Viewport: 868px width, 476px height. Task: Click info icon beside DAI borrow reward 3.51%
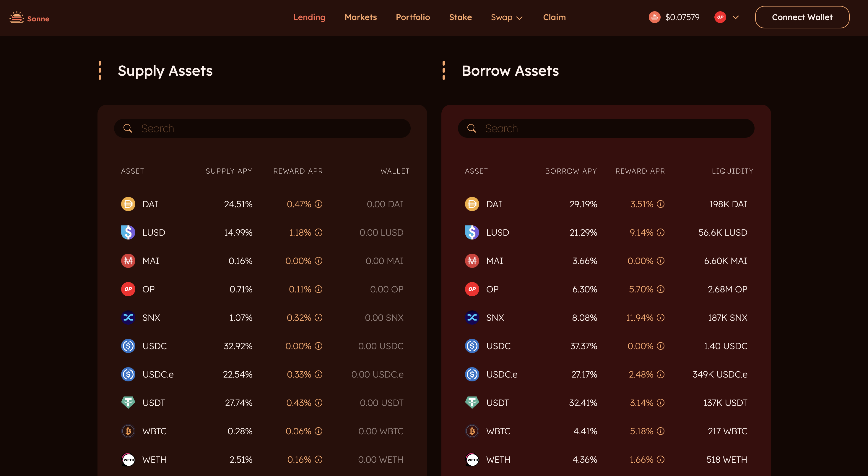tap(661, 204)
